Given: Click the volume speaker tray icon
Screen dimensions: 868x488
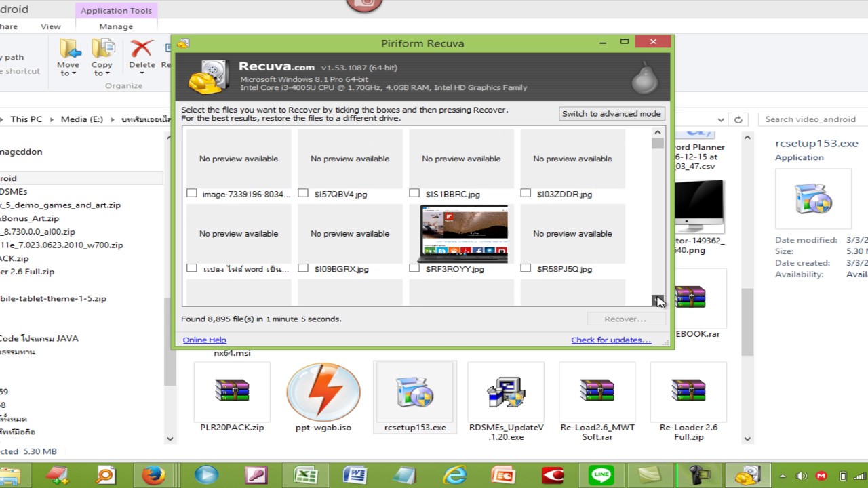Looking at the screenshot, I should coord(802,476).
